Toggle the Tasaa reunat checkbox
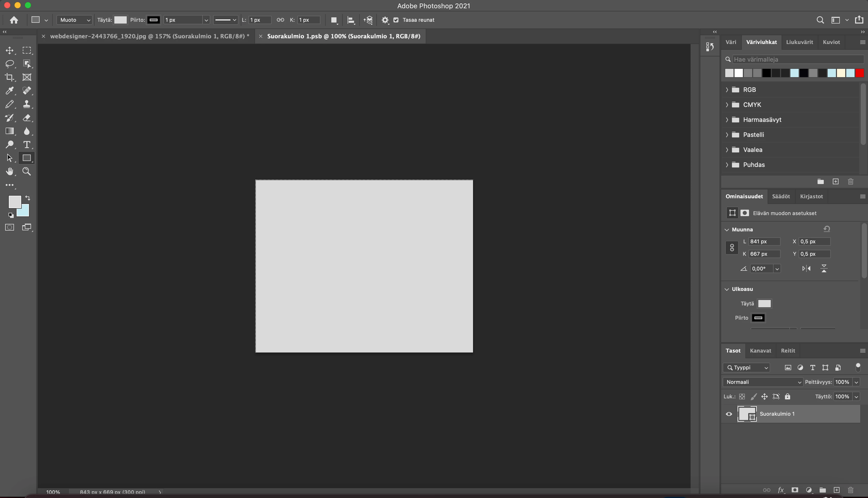The height and width of the screenshot is (498, 868). pyautogui.click(x=396, y=20)
